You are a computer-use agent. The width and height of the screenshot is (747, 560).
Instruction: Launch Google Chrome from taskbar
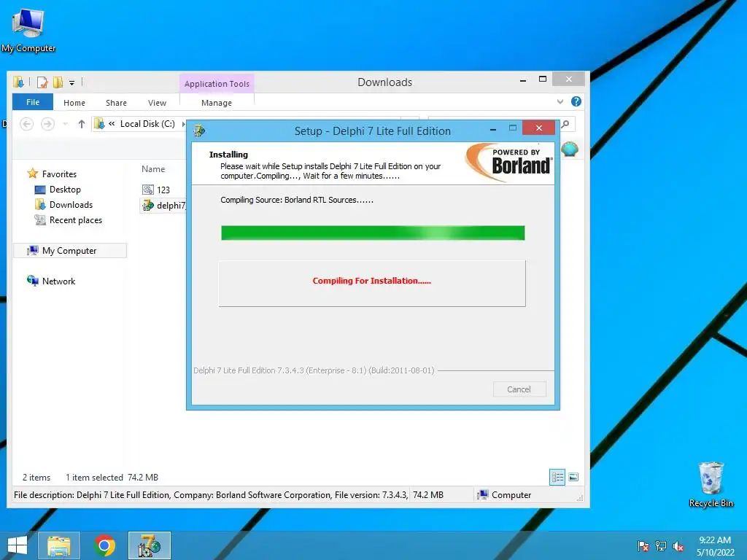tap(105, 545)
